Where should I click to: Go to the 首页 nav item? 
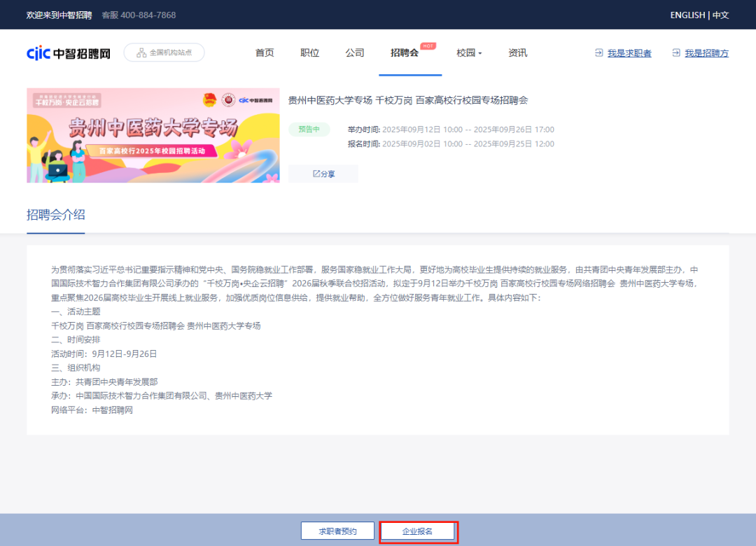point(265,53)
